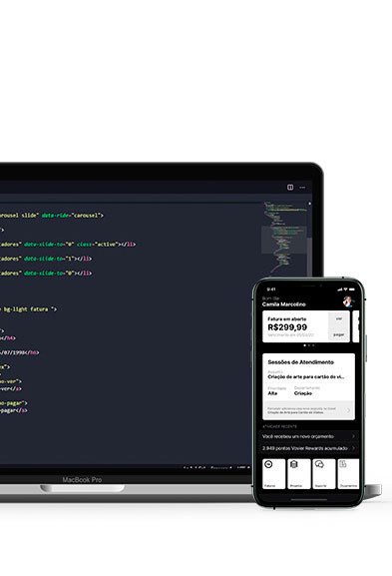Select the third carousel page dot
392x576 pixels.
pyautogui.click(x=313, y=345)
